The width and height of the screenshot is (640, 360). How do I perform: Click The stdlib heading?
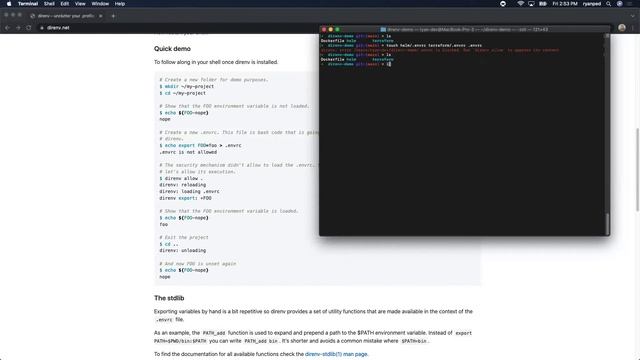(169, 298)
